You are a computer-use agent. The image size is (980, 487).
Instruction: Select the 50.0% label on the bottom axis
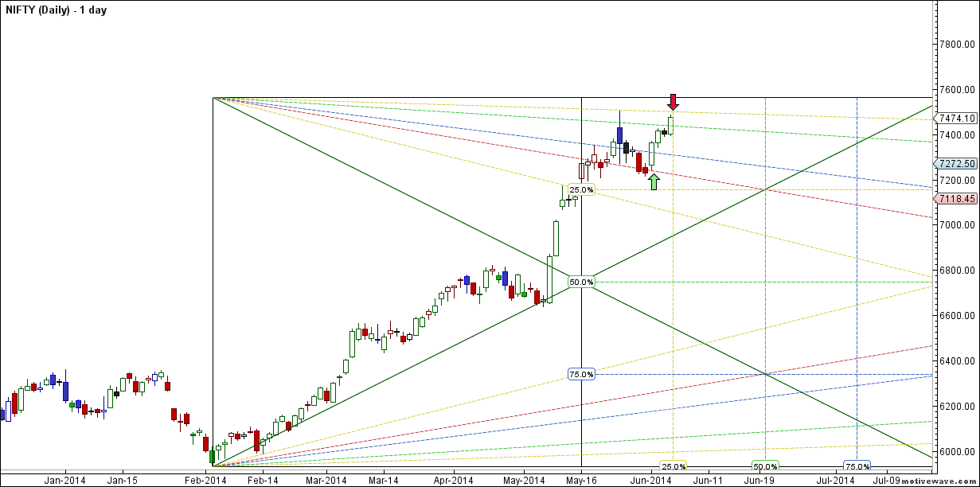[x=765, y=466]
